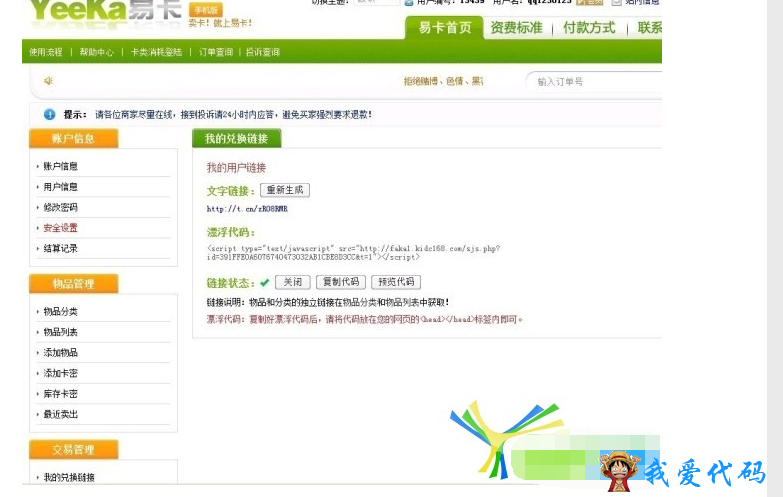Select 用户信息 in the sidebar
783x497 pixels.
60,187
